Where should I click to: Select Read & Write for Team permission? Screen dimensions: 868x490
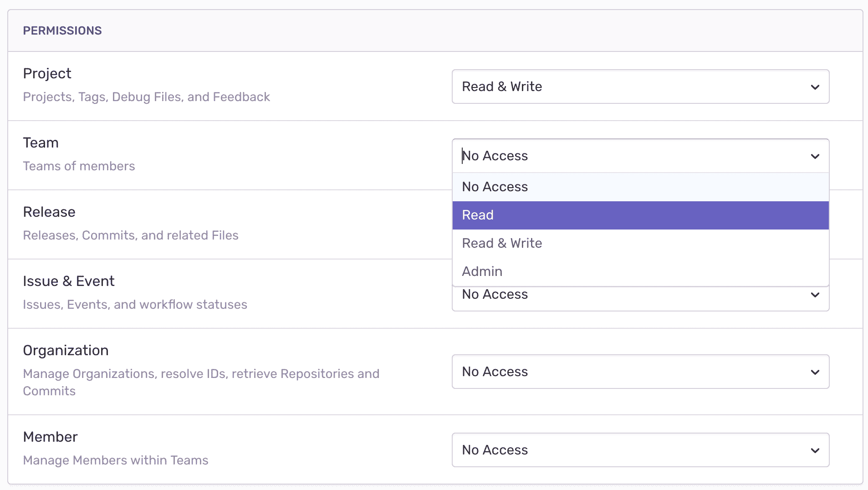[x=640, y=243]
